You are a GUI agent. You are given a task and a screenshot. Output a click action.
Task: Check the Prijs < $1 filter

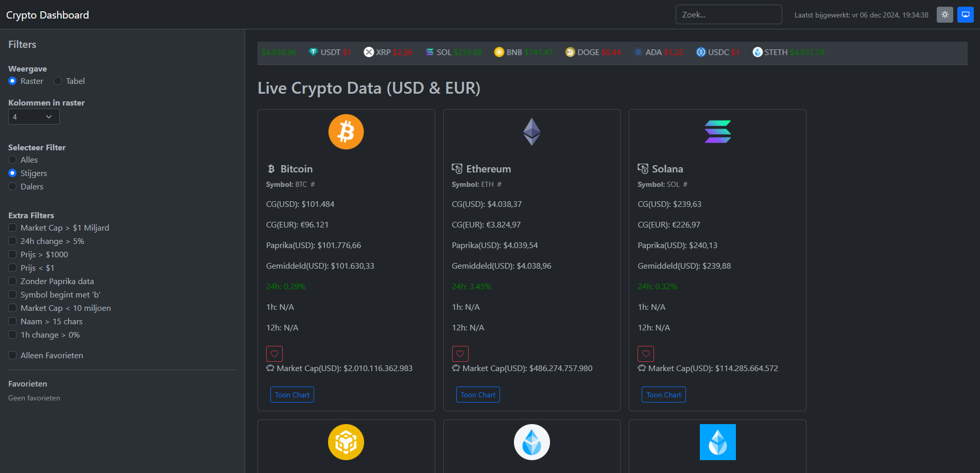[12, 268]
